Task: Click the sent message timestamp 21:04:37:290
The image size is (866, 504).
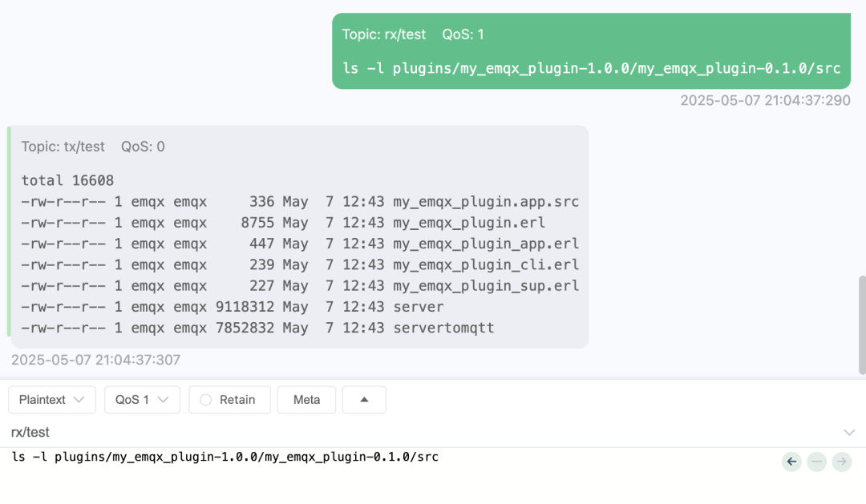Action: (765, 101)
